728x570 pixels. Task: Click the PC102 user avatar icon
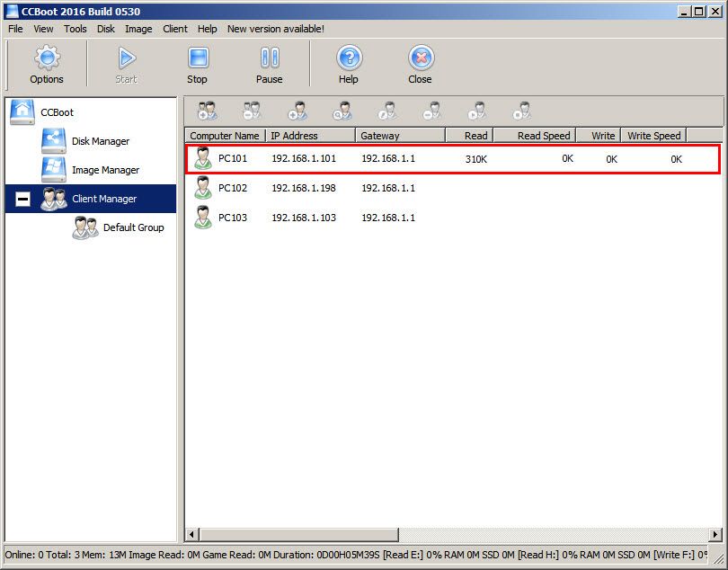click(x=203, y=188)
